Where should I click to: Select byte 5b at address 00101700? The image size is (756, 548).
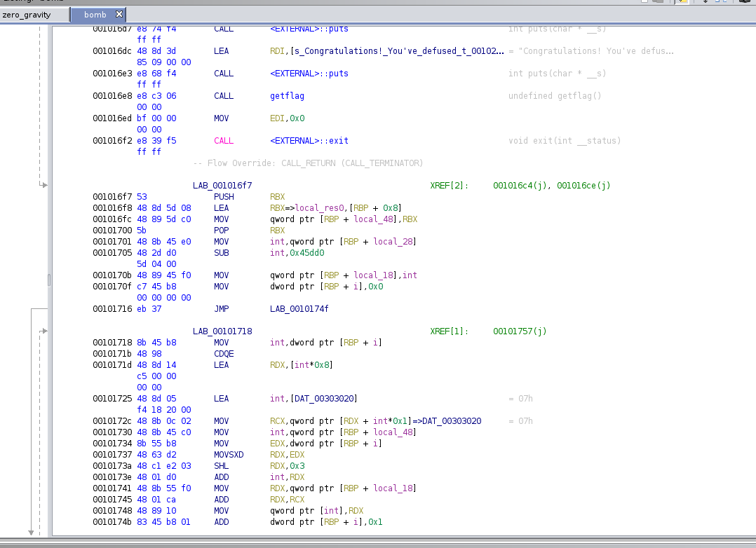142,231
